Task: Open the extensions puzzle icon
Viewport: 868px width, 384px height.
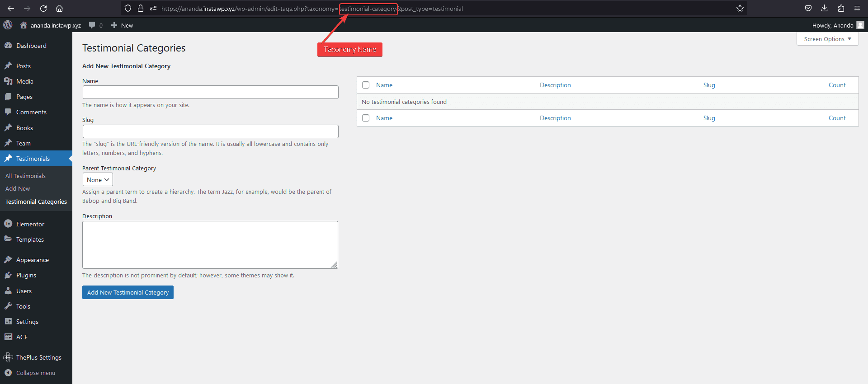Action: (841, 8)
